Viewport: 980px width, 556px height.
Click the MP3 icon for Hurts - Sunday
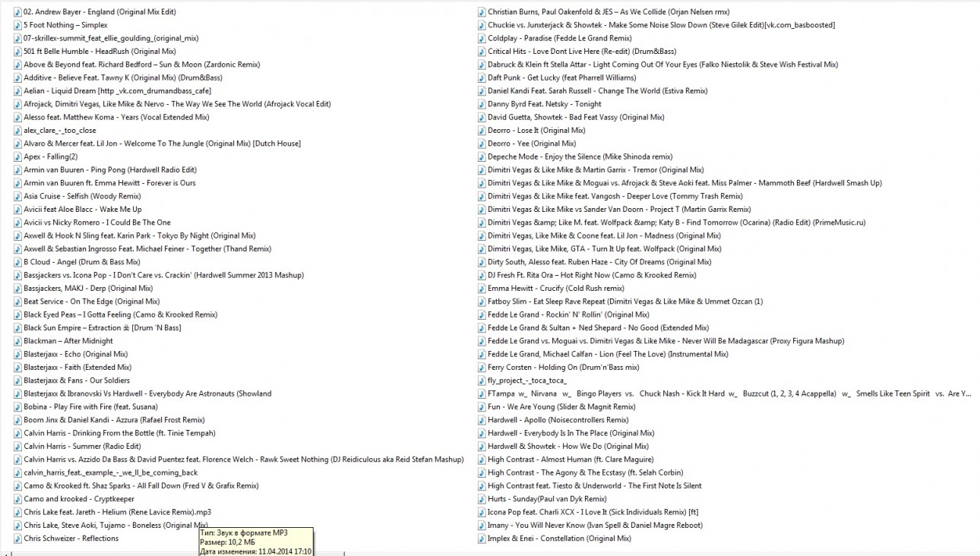pos(482,499)
